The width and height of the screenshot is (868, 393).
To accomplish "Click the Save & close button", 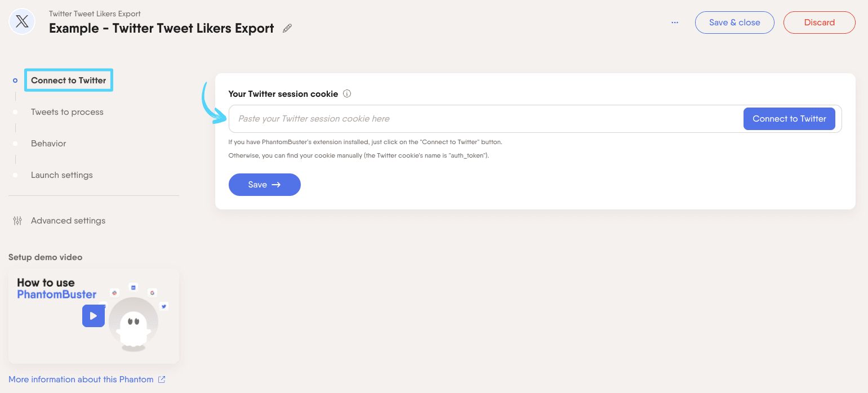I will point(735,23).
